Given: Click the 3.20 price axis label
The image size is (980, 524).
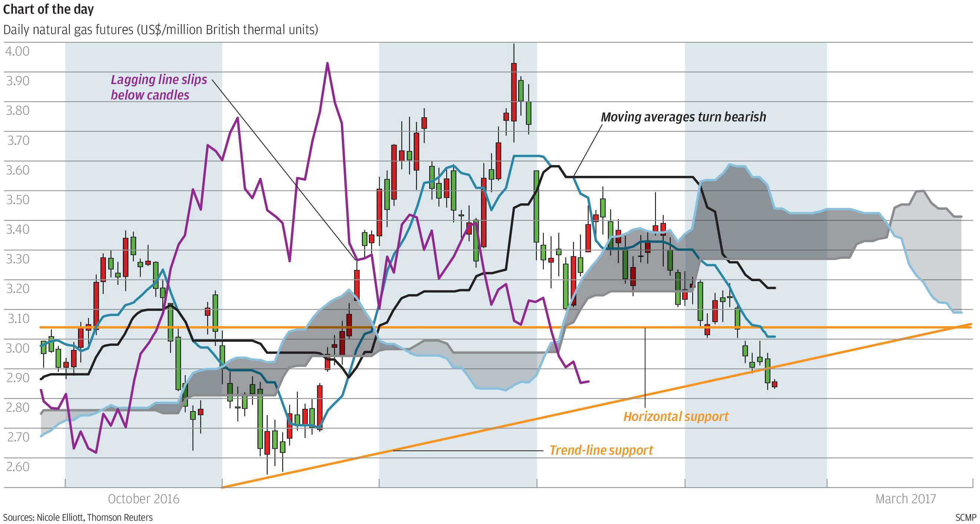Looking at the screenshot, I should coord(17,288).
